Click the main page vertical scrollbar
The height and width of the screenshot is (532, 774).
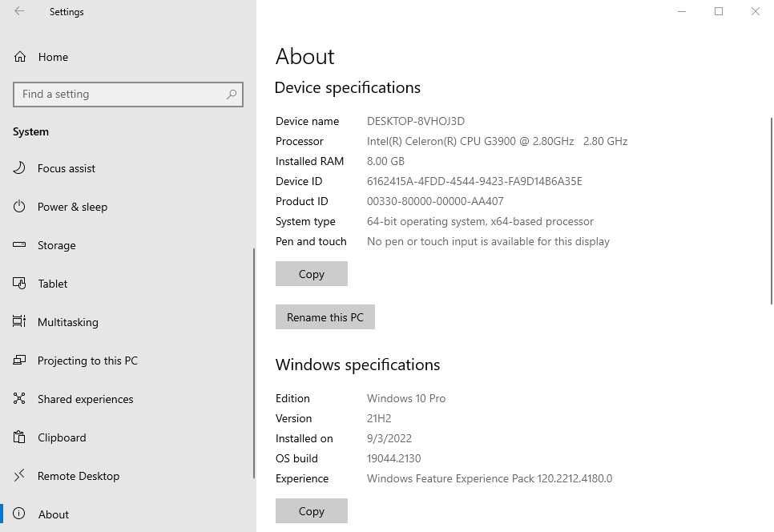click(772, 210)
